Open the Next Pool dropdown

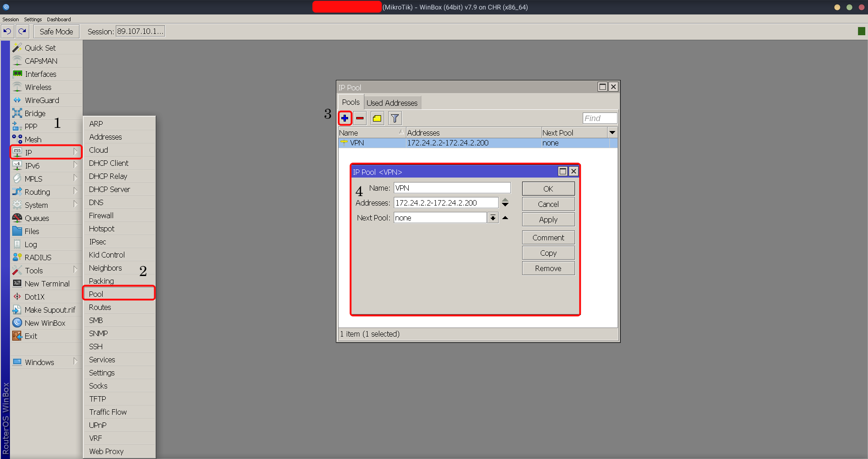(x=493, y=218)
